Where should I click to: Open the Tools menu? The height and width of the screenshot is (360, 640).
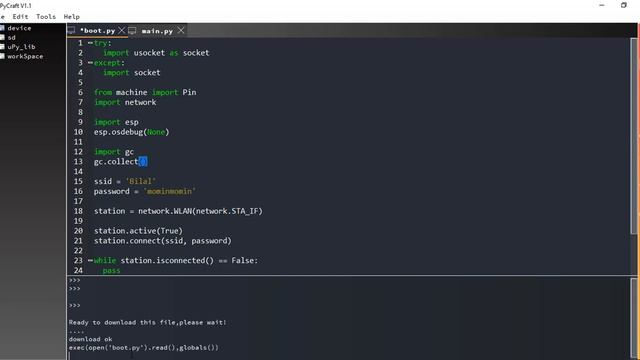[x=46, y=17]
